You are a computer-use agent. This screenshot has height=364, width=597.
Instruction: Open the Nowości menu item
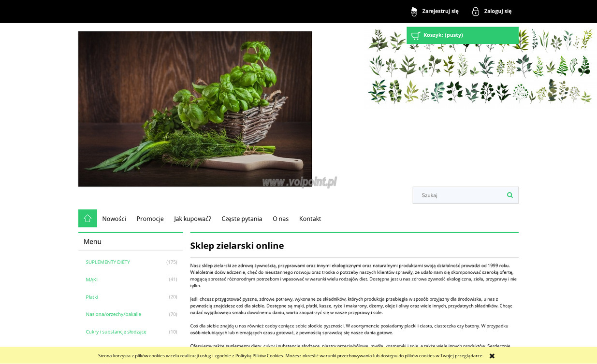(x=114, y=219)
